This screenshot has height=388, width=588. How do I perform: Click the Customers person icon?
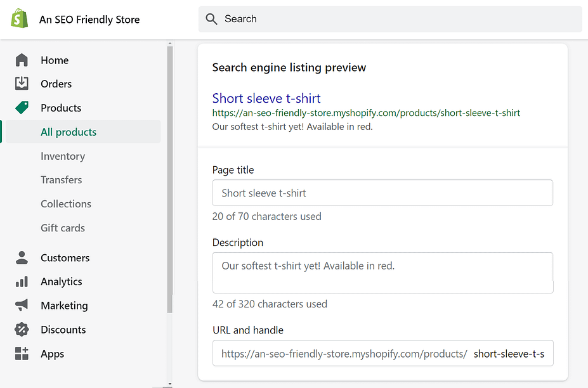(x=22, y=257)
